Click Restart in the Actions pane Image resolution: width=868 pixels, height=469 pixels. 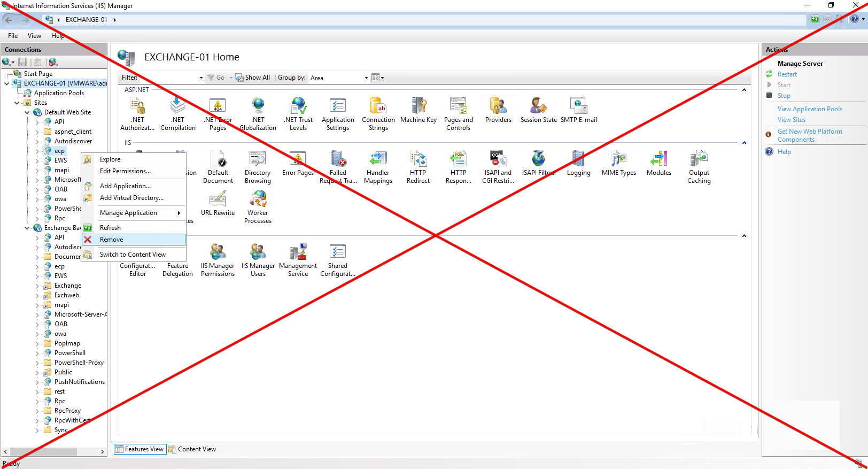(787, 74)
